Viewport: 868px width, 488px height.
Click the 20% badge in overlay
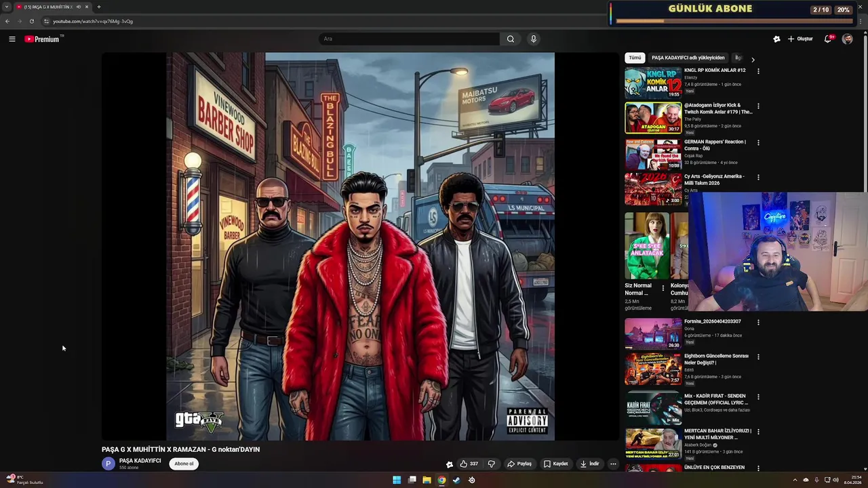(843, 10)
